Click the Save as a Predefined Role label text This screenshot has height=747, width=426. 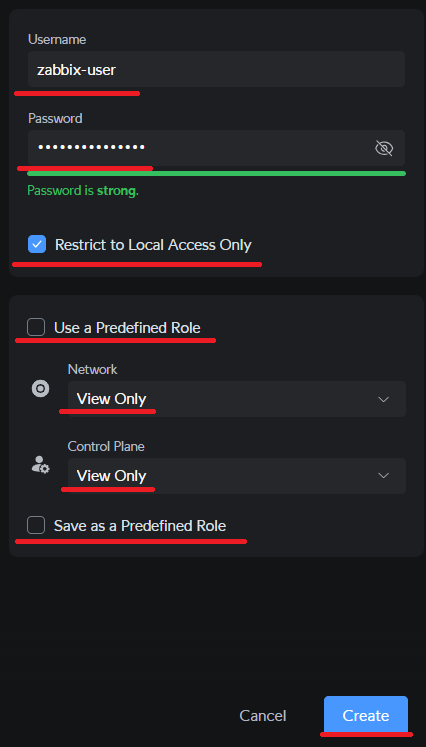[140, 526]
